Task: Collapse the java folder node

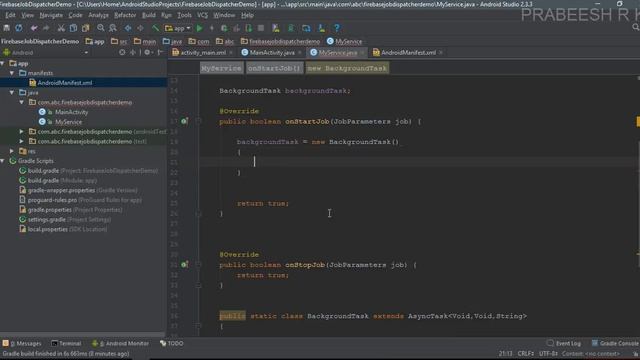Action: 12,93
